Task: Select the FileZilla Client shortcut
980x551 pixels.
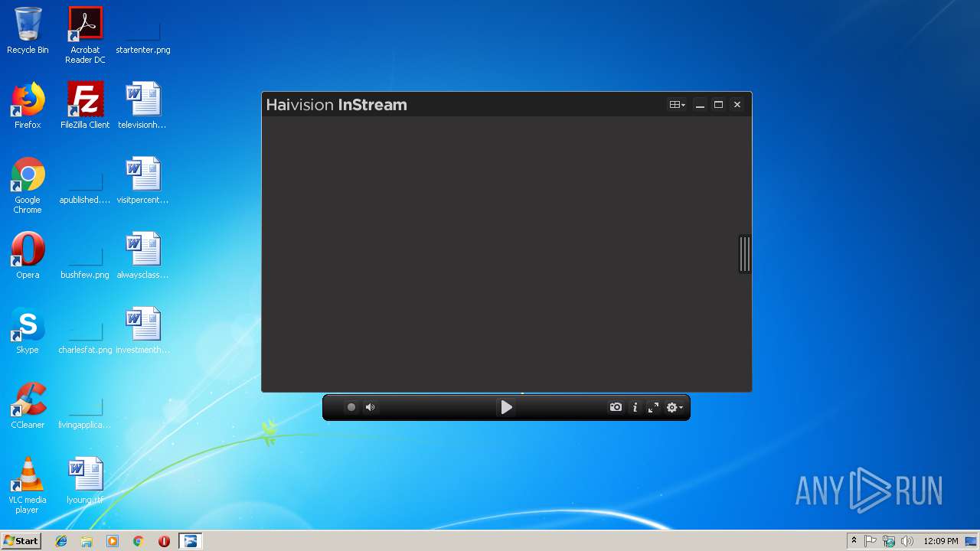Action: point(85,106)
